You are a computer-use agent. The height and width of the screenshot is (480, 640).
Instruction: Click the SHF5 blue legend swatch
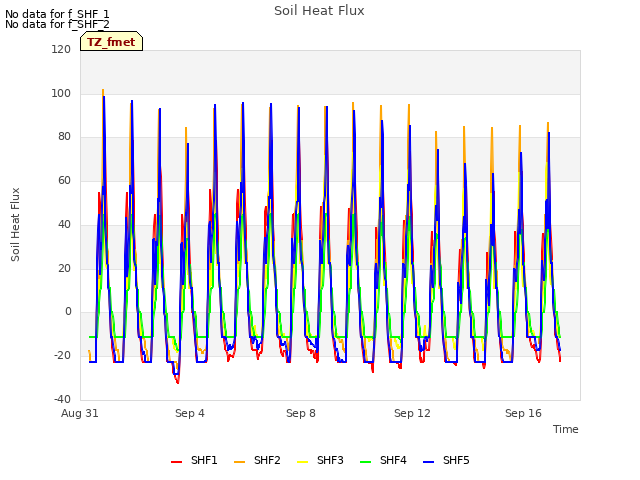(429, 462)
